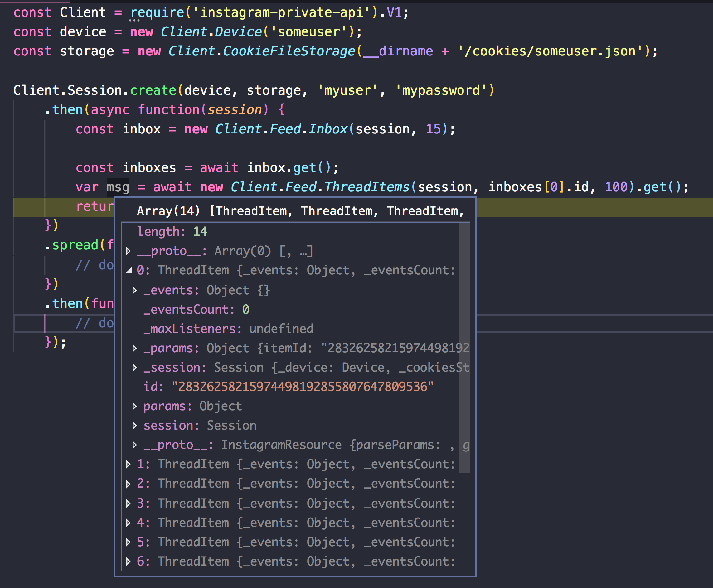Expand ThreadItem entry 3
This screenshot has width=713, height=588.
tap(128, 503)
